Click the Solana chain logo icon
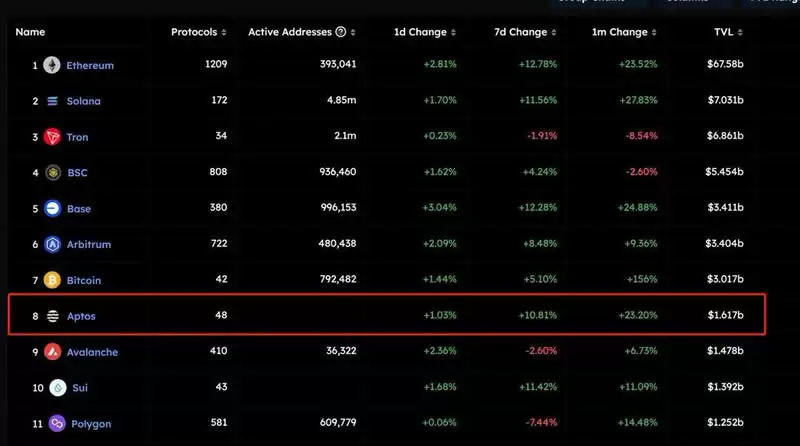This screenshot has width=800, height=446. 53,101
